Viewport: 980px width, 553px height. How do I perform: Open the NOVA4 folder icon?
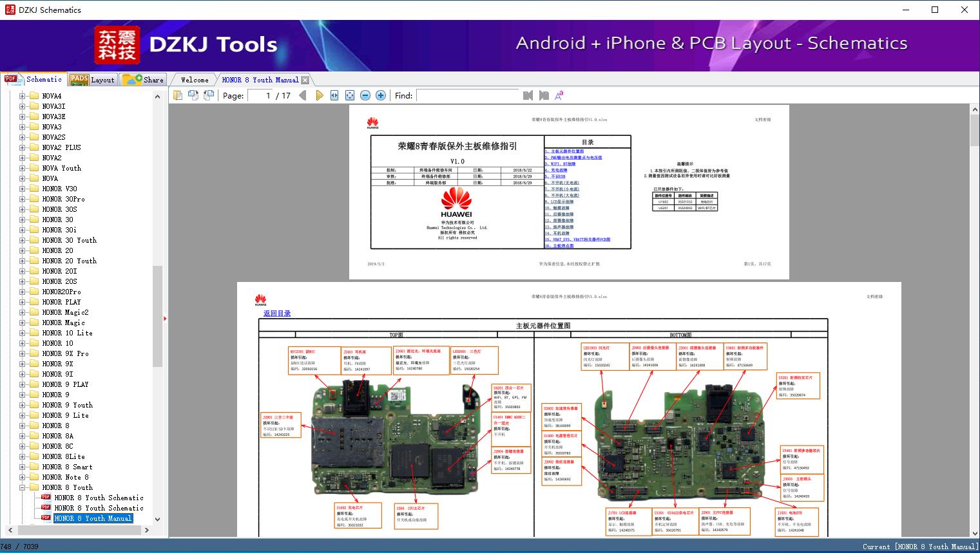[x=34, y=96]
